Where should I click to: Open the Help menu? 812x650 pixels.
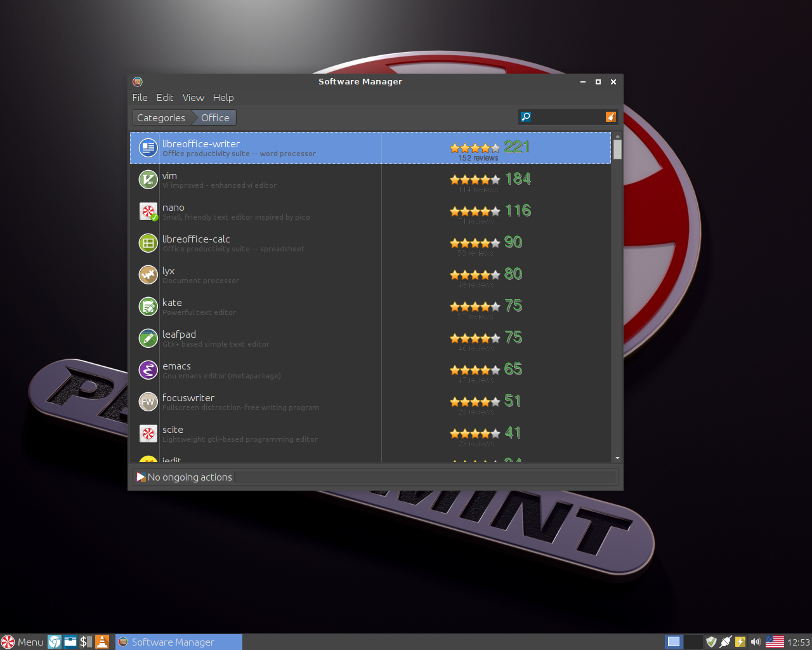223,98
